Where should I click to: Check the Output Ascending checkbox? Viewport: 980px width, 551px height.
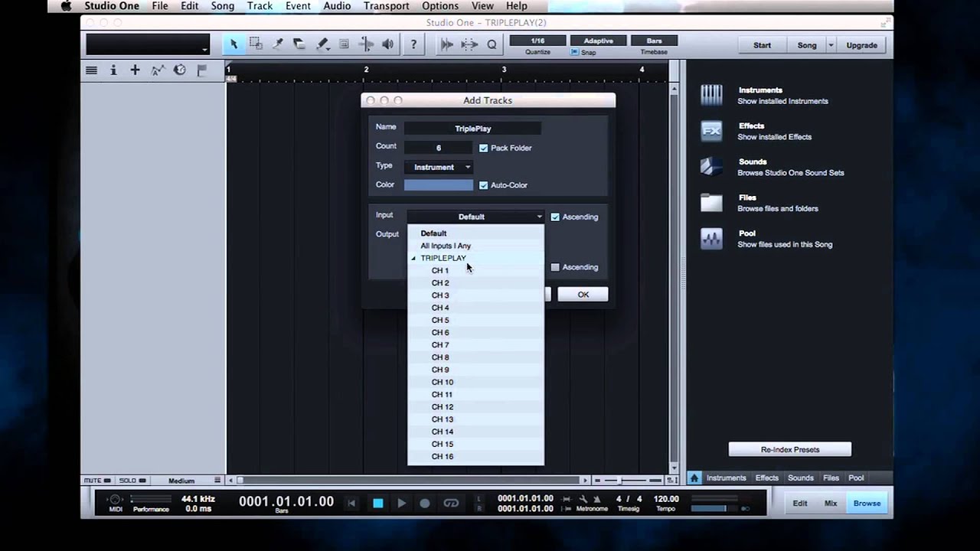point(555,267)
